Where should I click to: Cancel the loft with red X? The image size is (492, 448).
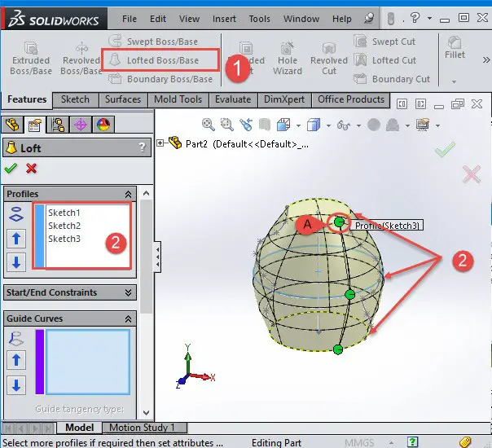(32, 169)
